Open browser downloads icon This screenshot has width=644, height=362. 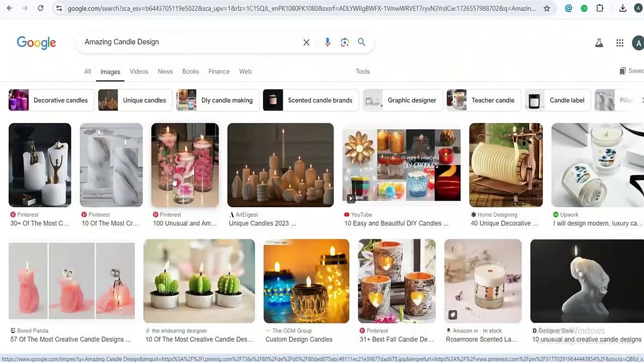point(623,8)
